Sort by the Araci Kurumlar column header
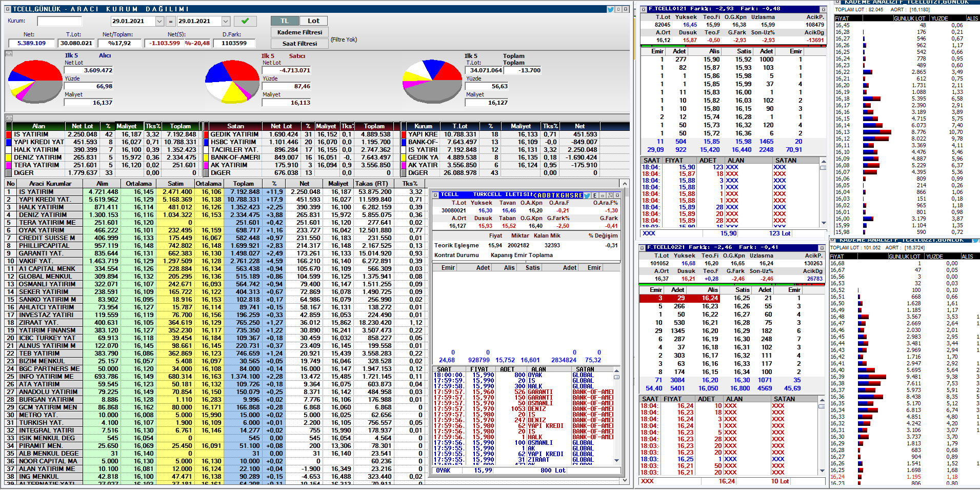This screenshot has height=490, width=980. click(50, 184)
